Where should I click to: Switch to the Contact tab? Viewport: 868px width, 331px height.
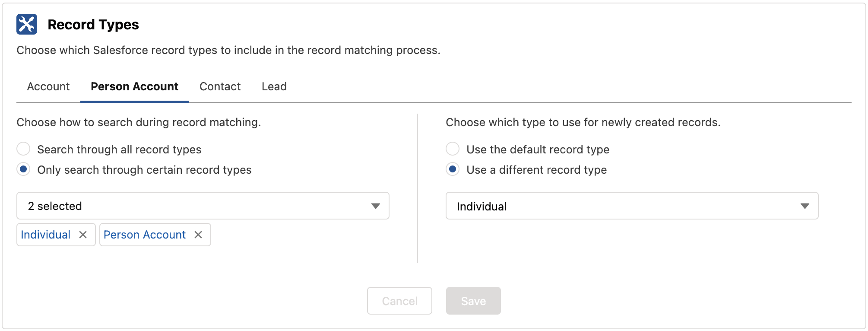pos(220,87)
